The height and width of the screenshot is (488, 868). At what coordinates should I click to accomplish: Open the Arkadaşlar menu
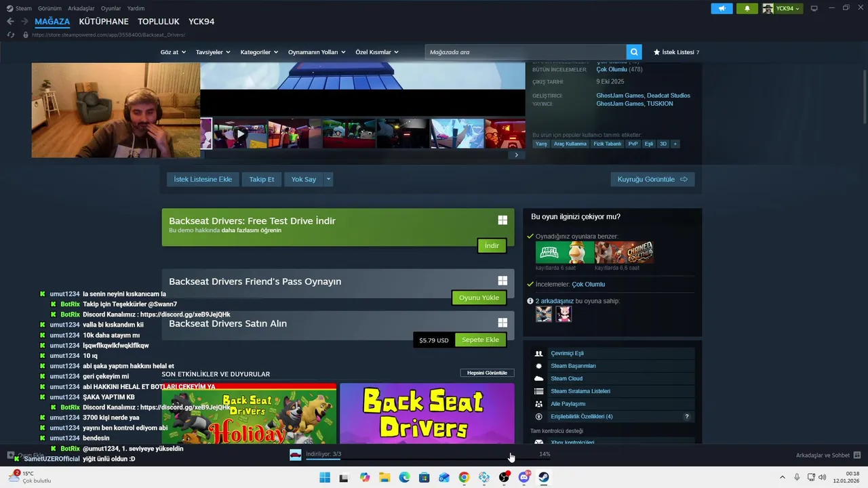(81, 8)
